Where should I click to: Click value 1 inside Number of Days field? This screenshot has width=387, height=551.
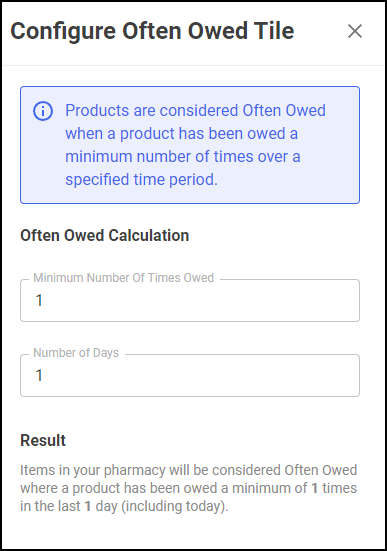(x=39, y=375)
